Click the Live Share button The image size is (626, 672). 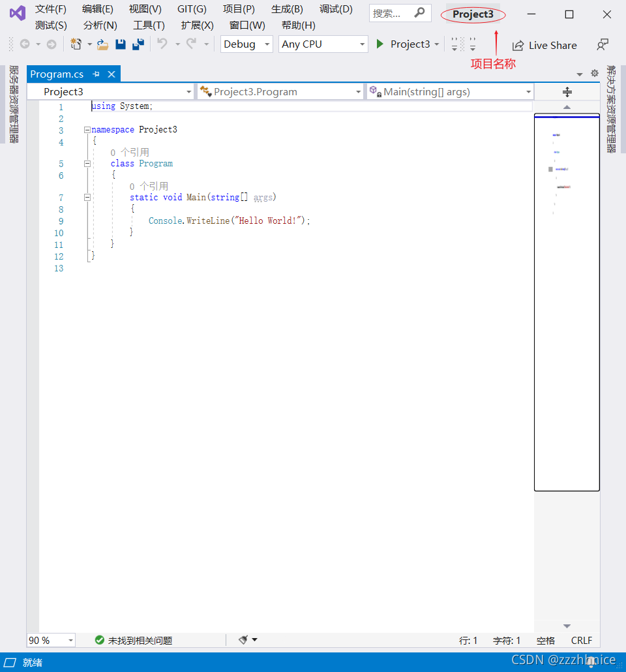coord(544,45)
